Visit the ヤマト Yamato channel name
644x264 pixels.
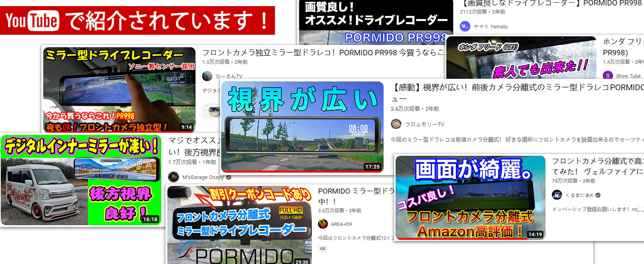click(490, 27)
